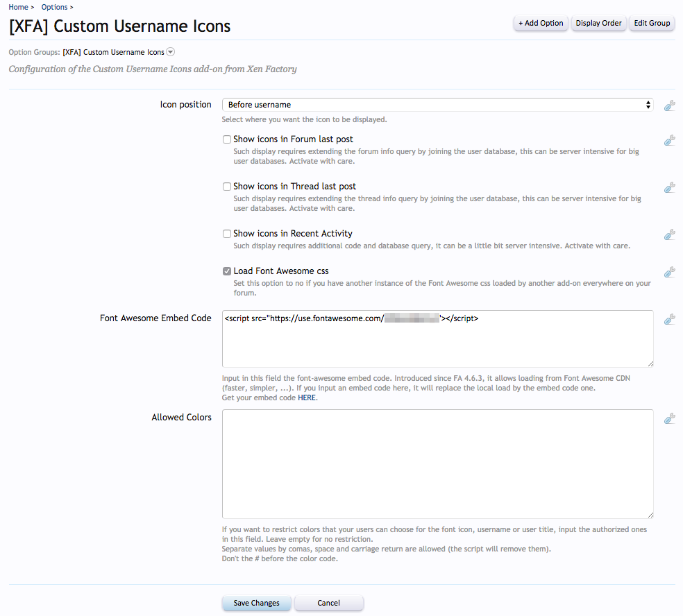Screen dimensions: 683x616
Task: Go to Home breadcrumb
Action: (18, 7)
